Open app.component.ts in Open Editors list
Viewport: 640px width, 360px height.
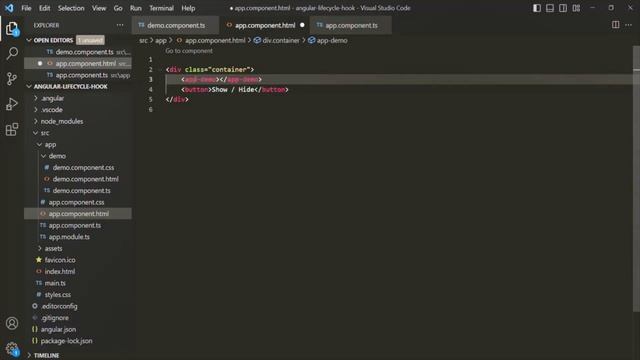coord(78,75)
